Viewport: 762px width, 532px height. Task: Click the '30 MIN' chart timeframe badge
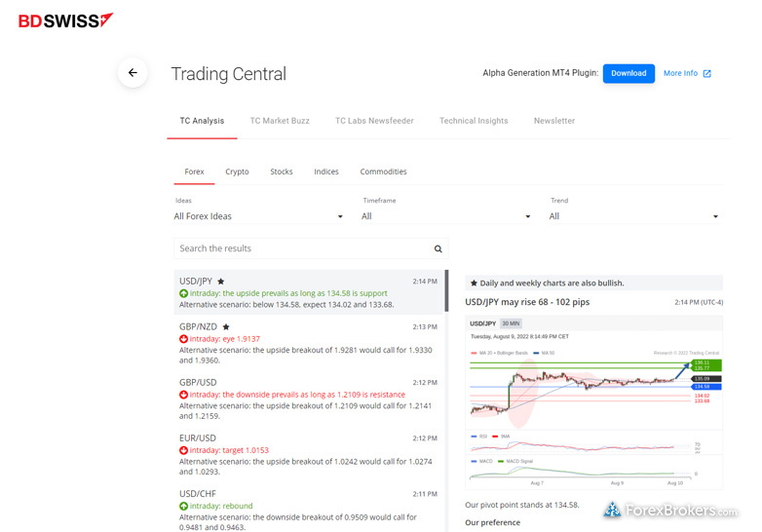pos(511,323)
